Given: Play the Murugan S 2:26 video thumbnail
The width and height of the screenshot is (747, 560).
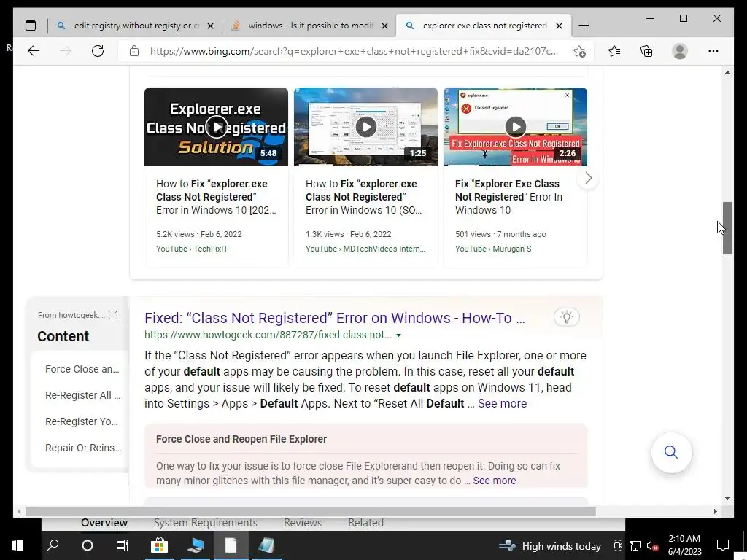Looking at the screenshot, I should click(x=516, y=127).
